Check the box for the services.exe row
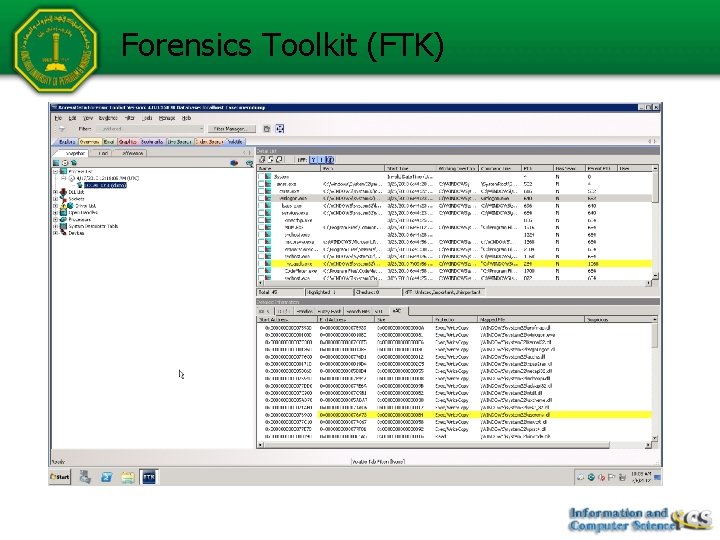Viewport: 720px width, 540px height. pos(261,213)
